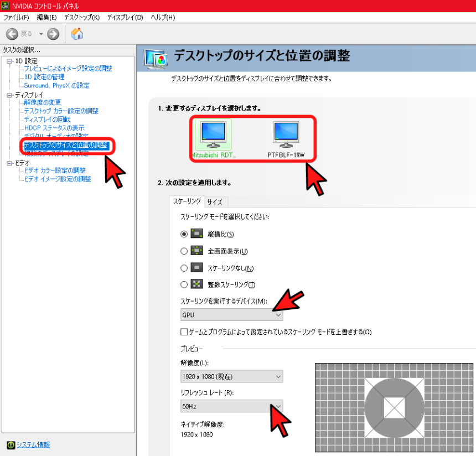
Task: Click the no-scaling mode icon
Action: pyautogui.click(x=196, y=267)
